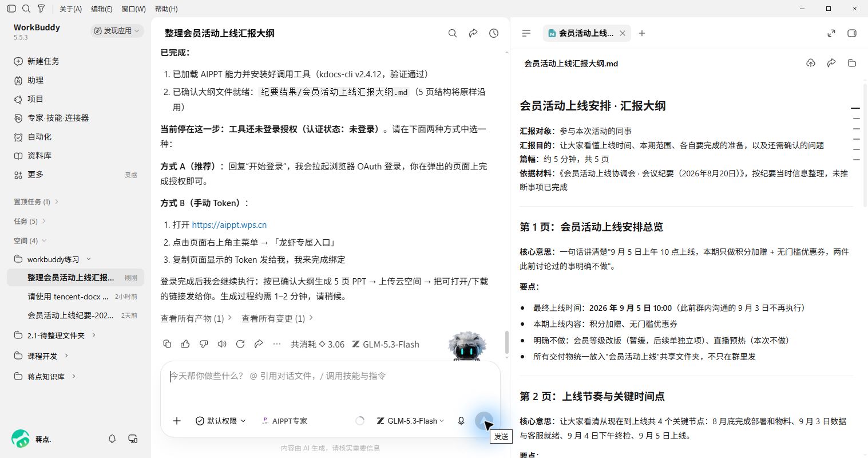The width and height of the screenshot is (868, 458).
Task: Add a new tab with plus icon
Action: 642,33
